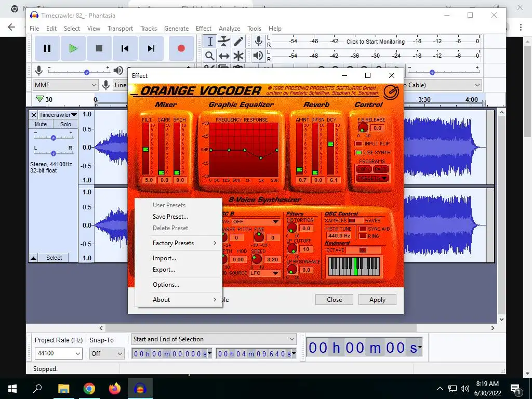
Task: Choose Options... from the preset menu
Action: pyautogui.click(x=166, y=285)
